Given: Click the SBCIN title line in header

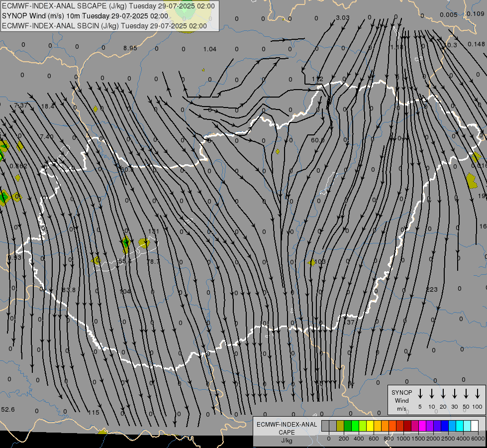Looking at the screenshot, I should coord(104,26).
